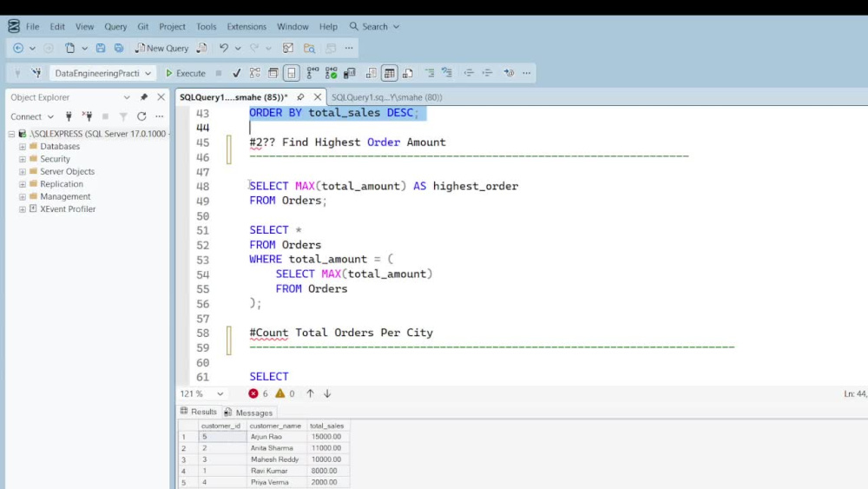
Task: Expand the Databases tree node
Action: coord(23,146)
